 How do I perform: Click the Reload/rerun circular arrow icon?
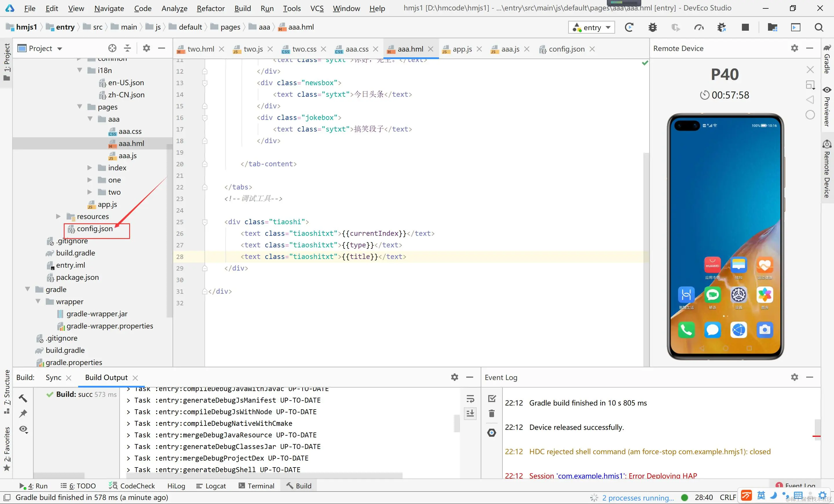(629, 27)
